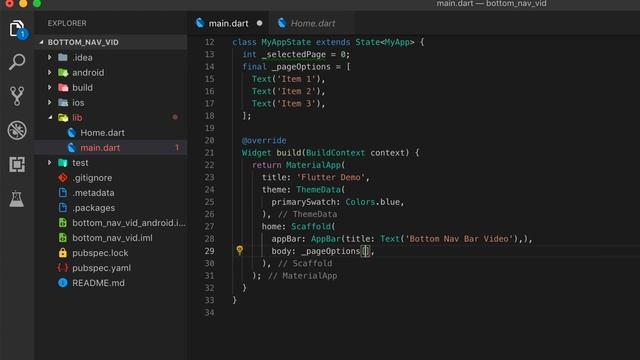
Task: Open the Source Control view icon
Action: (17, 96)
